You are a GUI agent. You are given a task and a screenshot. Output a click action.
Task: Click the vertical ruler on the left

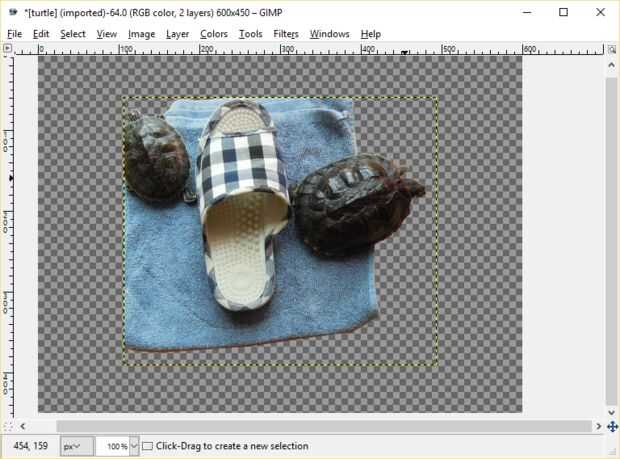point(8,236)
